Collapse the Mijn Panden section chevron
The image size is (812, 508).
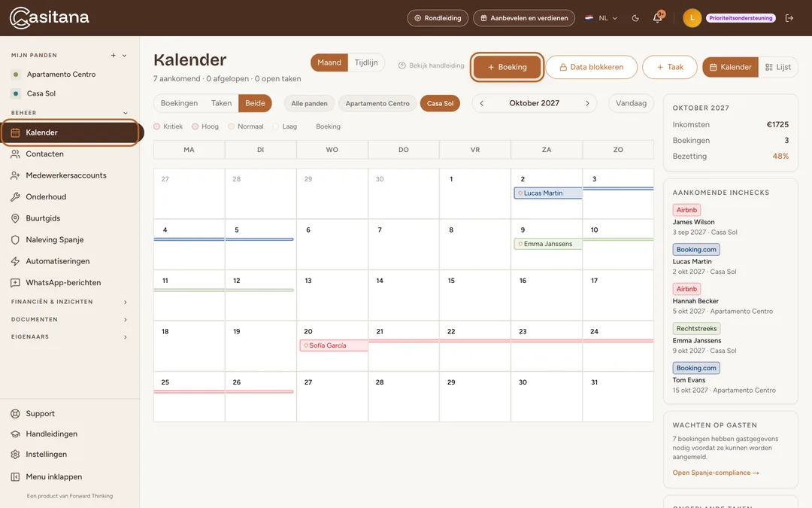124,56
